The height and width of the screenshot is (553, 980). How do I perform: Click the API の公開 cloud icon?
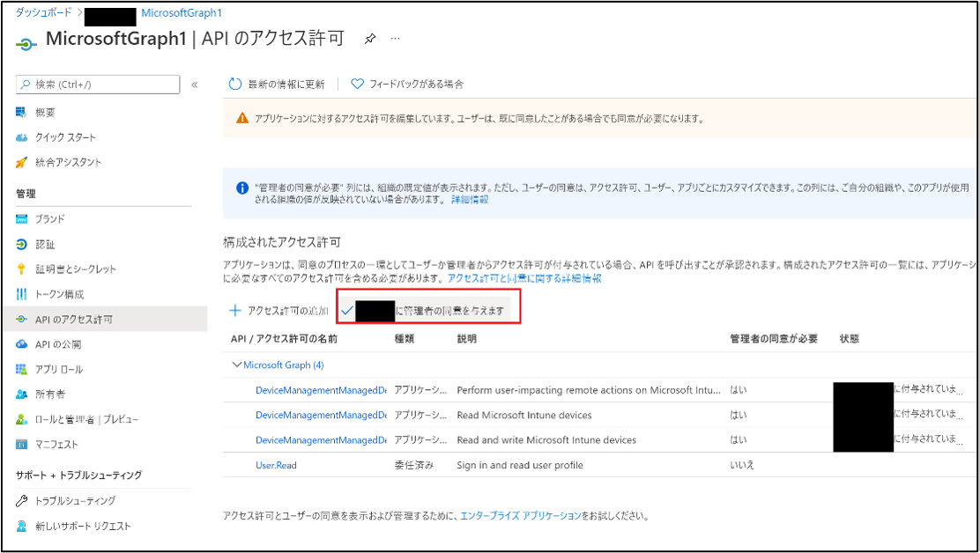coord(22,344)
